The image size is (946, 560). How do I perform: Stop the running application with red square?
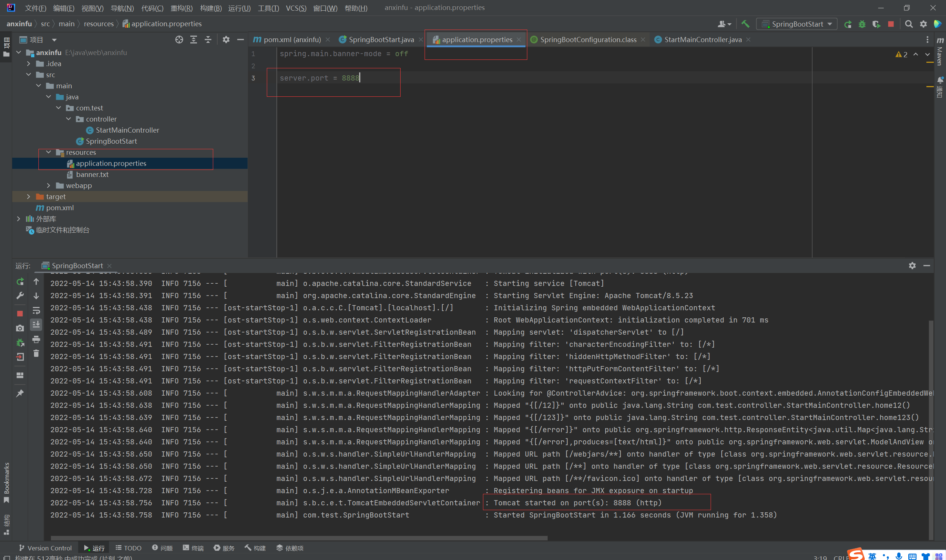891,24
